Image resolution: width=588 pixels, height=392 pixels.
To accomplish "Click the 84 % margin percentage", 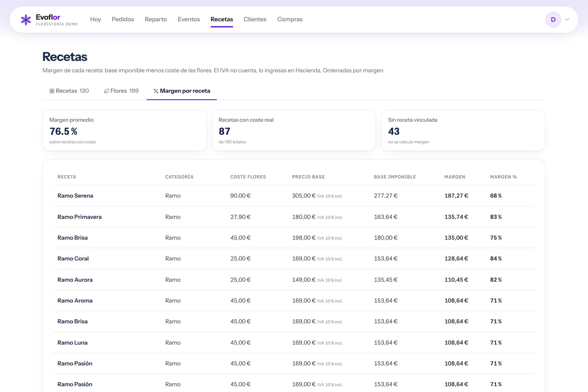I will click(496, 259).
